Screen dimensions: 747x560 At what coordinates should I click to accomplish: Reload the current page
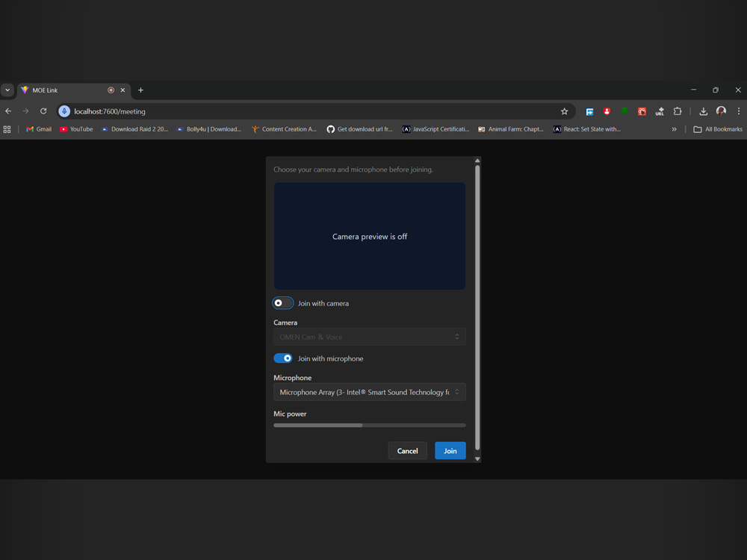pos(43,111)
